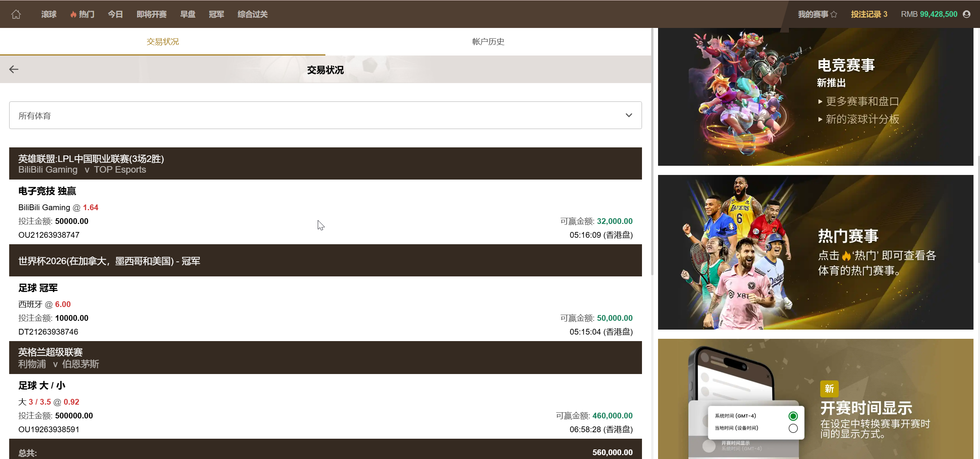Open the 今日 menu item
The width and height of the screenshot is (980, 459).
(115, 14)
